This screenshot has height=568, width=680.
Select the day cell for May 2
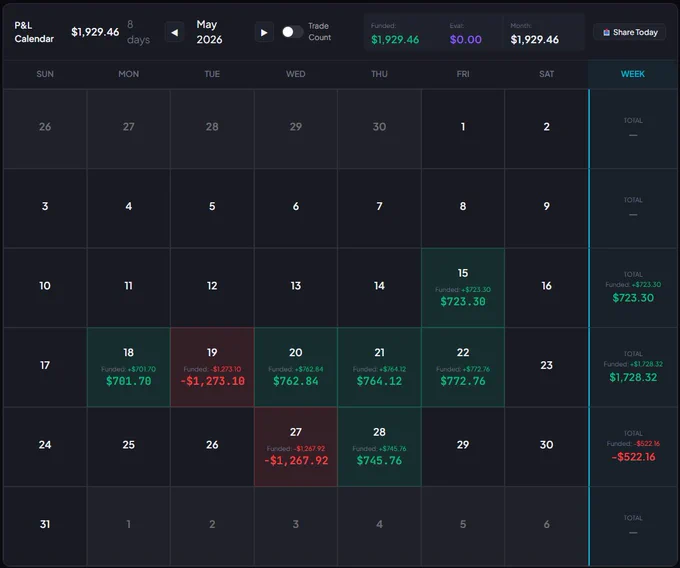[x=546, y=129]
